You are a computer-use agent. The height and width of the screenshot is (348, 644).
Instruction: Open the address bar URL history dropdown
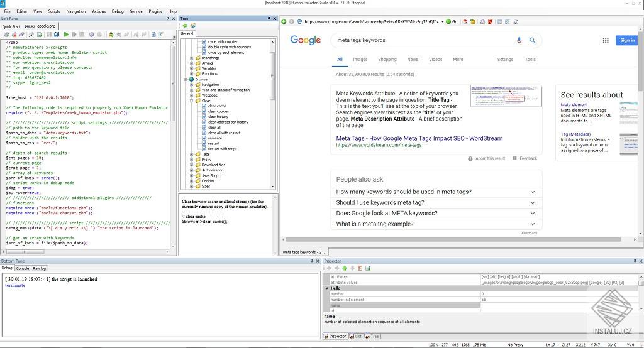[442, 22]
